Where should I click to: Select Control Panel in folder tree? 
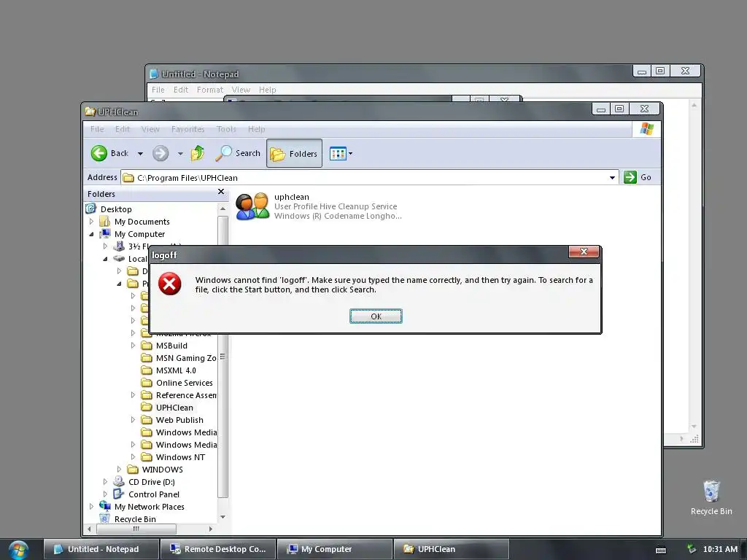pyautogui.click(x=153, y=494)
